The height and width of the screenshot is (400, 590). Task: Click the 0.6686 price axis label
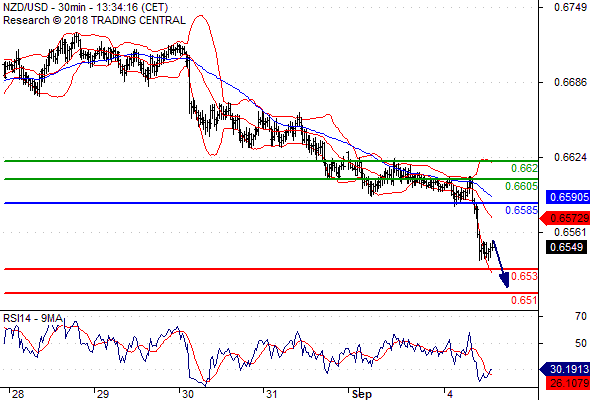click(570, 82)
